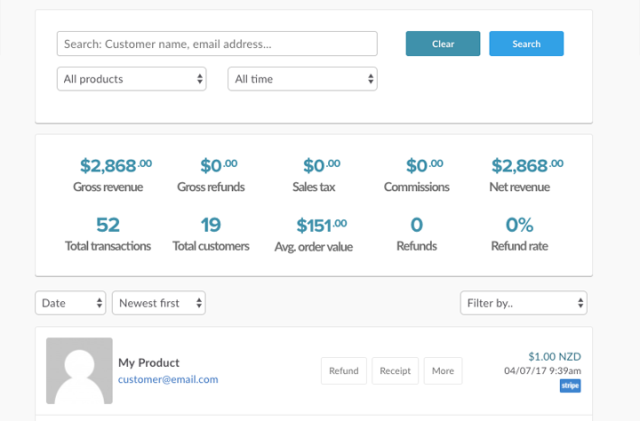Click the More button on the transaction
Viewport: 640px width, 421px height.
443,371
